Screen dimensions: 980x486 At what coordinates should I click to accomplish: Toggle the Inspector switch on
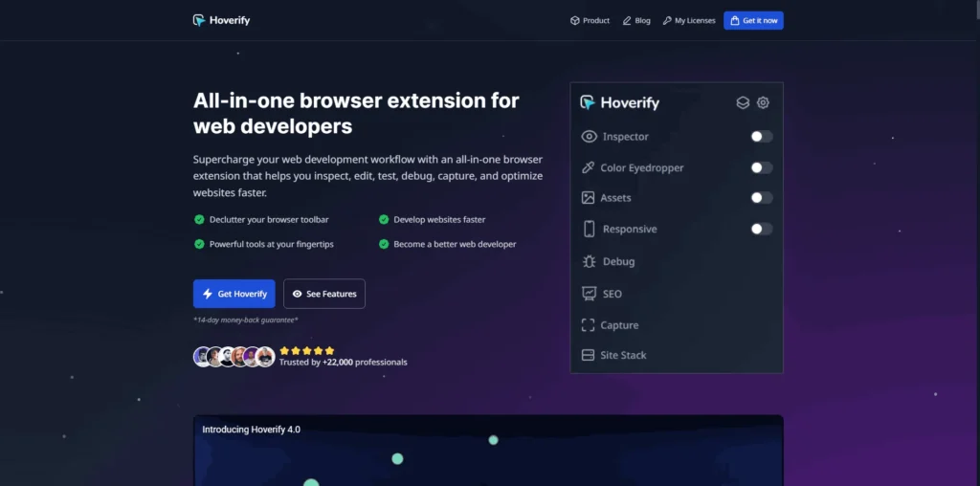(761, 136)
